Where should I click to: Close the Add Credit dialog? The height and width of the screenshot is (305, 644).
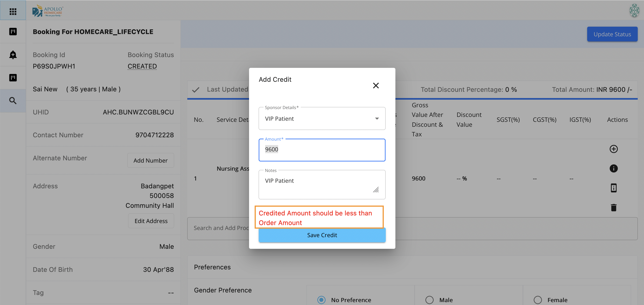pos(375,86)
